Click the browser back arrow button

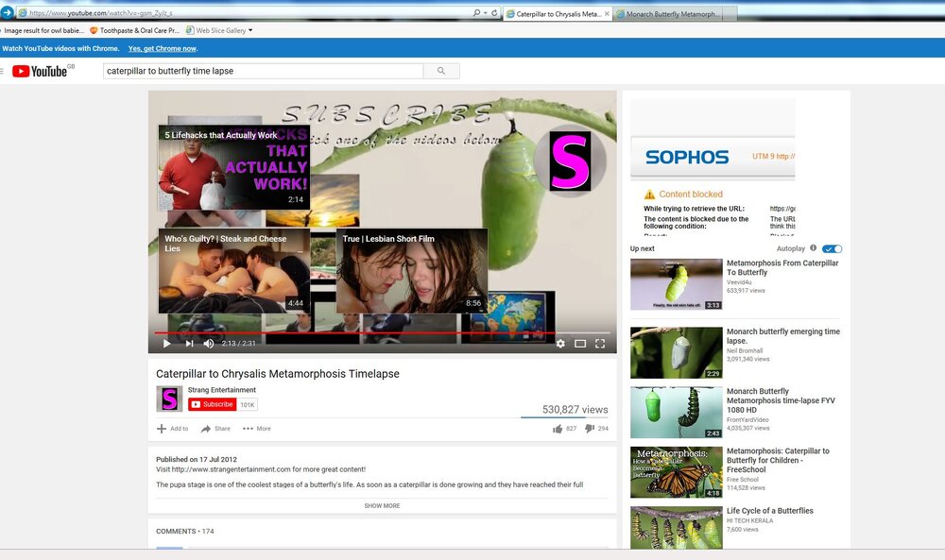[x=7, y=12]
